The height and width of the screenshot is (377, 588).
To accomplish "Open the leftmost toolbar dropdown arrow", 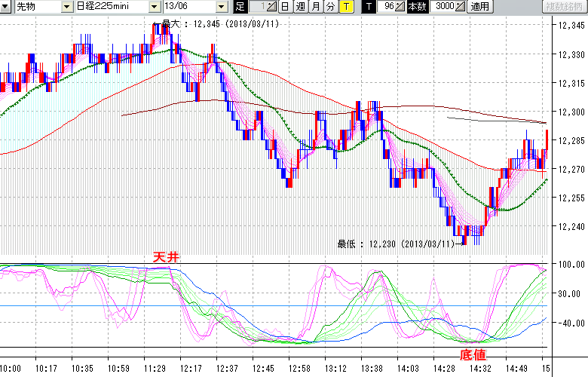I will pos(7,7).
